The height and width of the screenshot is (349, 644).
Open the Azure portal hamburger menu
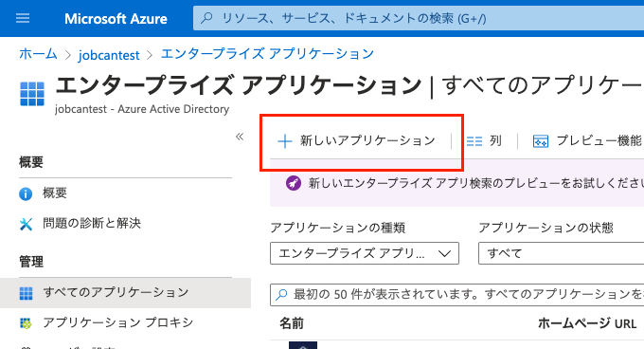[x=23, y=18]
